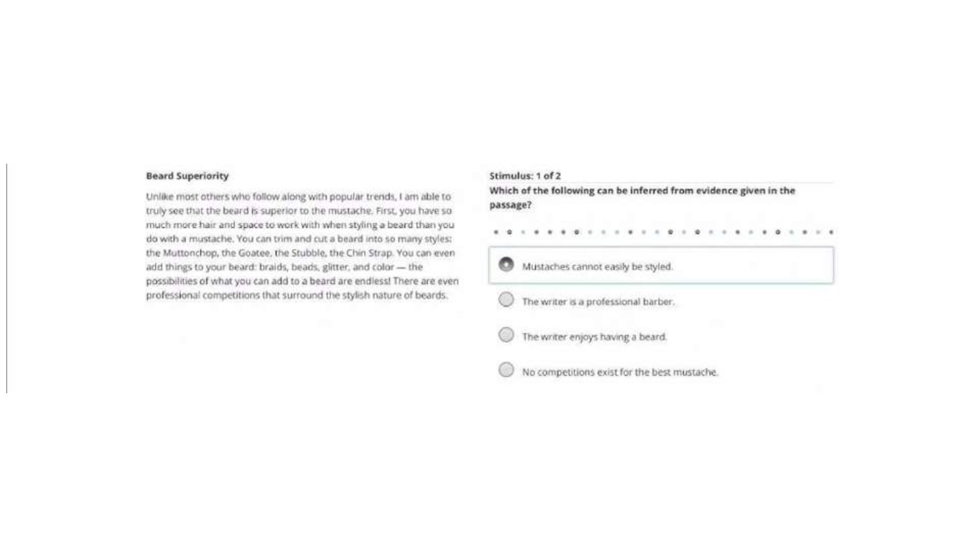Click the word 'glitter' in the passage
The width and height of the screenshot is (980, 551).
click(x=335, y=267)
